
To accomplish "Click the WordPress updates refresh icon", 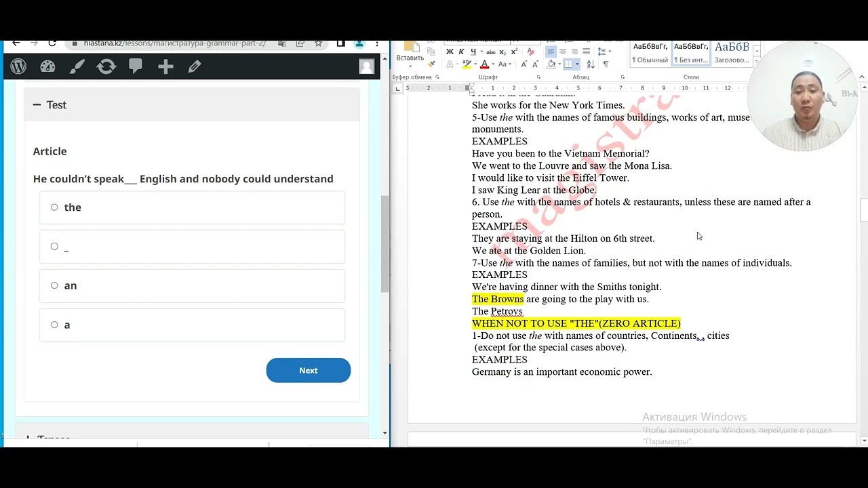I will (106, 66).
